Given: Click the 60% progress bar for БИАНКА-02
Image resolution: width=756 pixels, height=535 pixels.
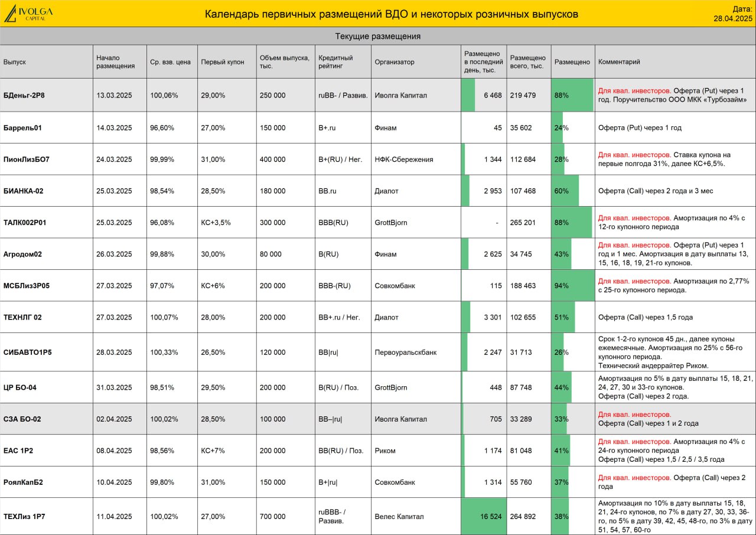Looking at the screenshot, I should (565, 191).
